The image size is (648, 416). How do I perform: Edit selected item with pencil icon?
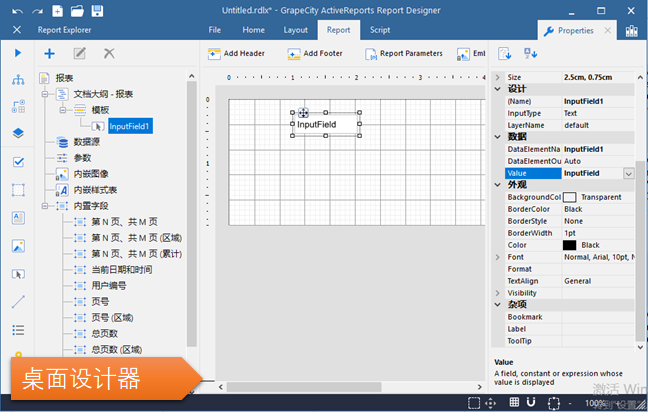[79, 53]
